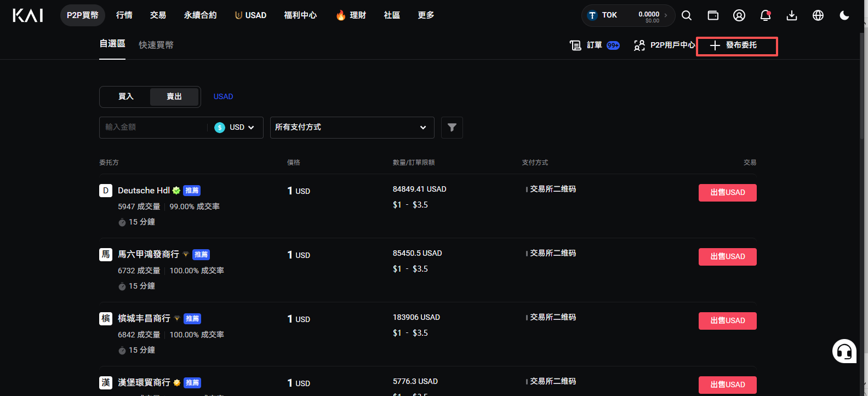
Task: Click the 輸入金額 amount input field
Action: (153, 127)
